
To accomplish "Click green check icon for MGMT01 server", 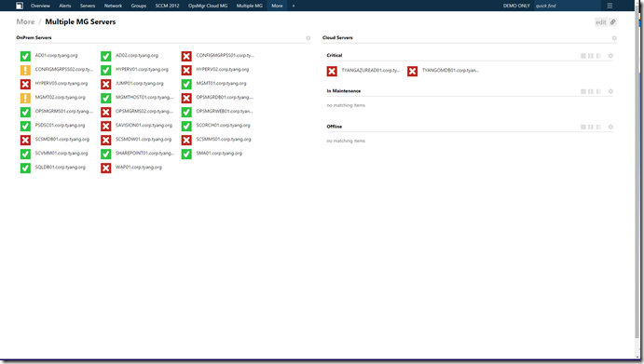I will (x=186, y=84).
